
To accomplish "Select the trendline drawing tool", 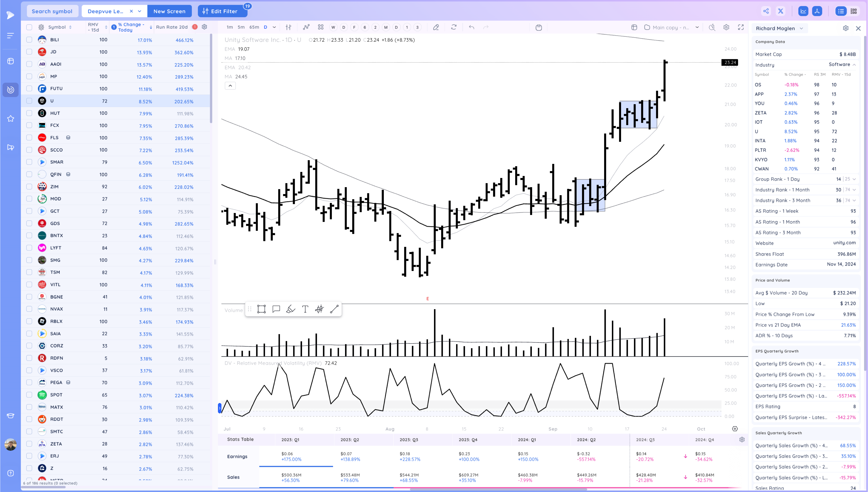I will (x=334, y=309).
